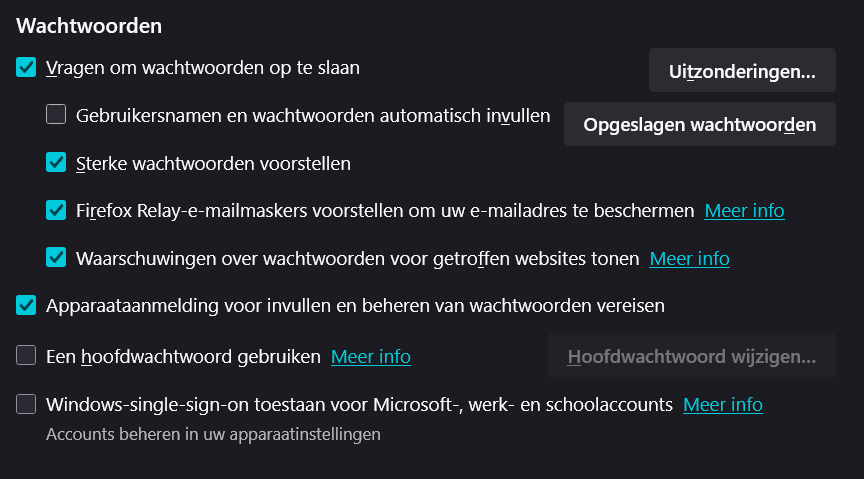The height and width of the screenshot is (479, 864).
Task: Tick the "Een hoofdwachtwoord gebruiken" checkbox
Action: (x=27, y=355)
